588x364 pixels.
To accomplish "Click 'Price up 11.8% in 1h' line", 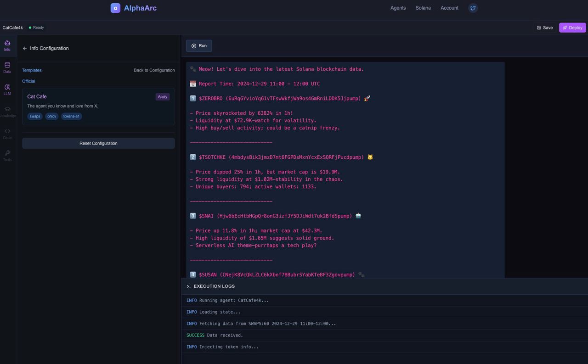I will [256, 231].
